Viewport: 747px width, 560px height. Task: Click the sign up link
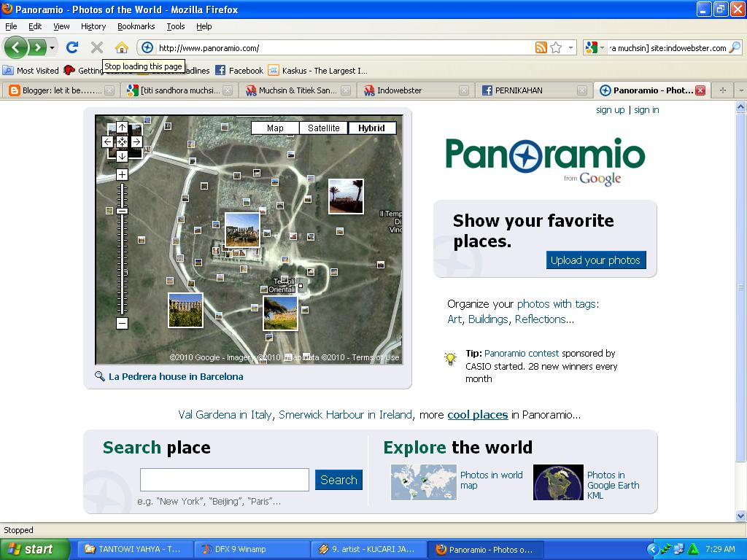click(x=611, y=110)
